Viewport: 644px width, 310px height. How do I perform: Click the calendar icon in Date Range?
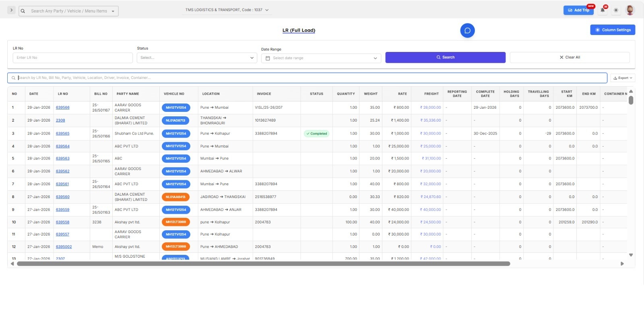pyautogui.click(x=268, y=58)
